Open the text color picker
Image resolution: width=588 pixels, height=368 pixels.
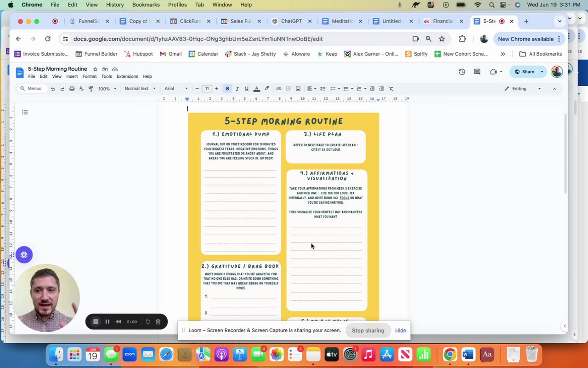(257, 89)
